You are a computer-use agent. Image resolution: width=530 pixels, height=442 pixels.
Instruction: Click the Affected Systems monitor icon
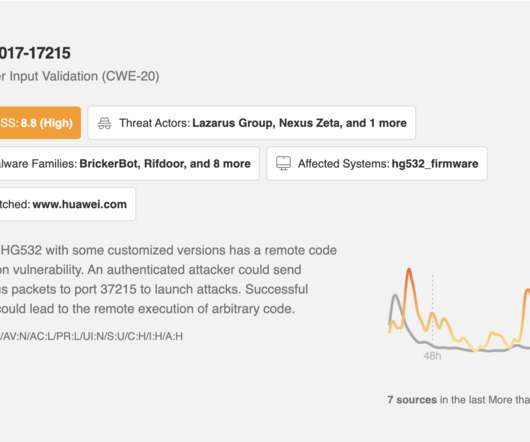tap(283, 164)
